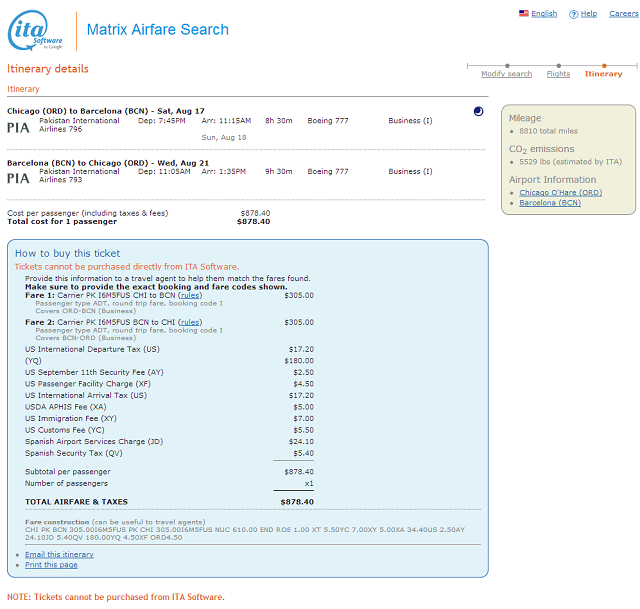This screenshot has width=640, height=609.
Task: Click the PIA logo for flight 796
Action: [x=18, y=128]
